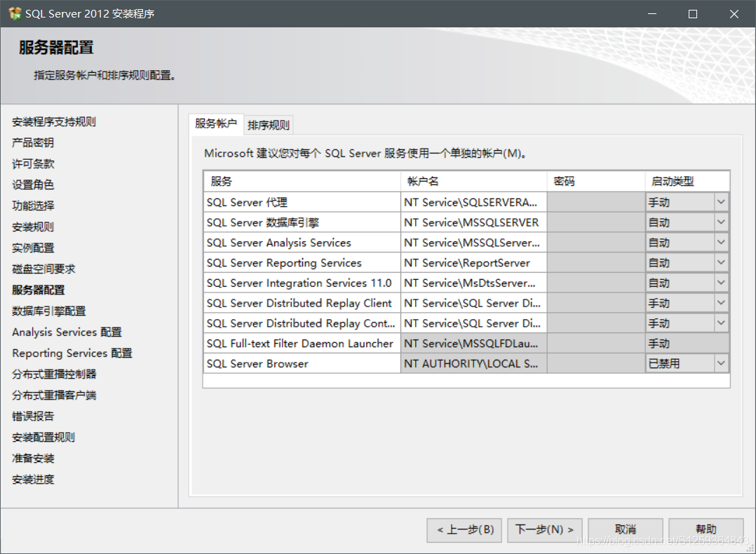Expand startup type for SQL Server Analysis Services
Screen dimensions: 756x554
click(x=721, y=243)
